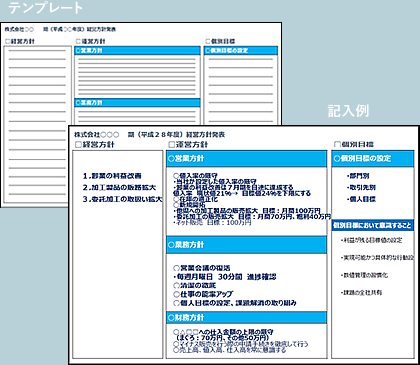Click the dark blue 個別目標において意識すること banner
This screenshot has height=365, width=420.
tap(373, 226)
